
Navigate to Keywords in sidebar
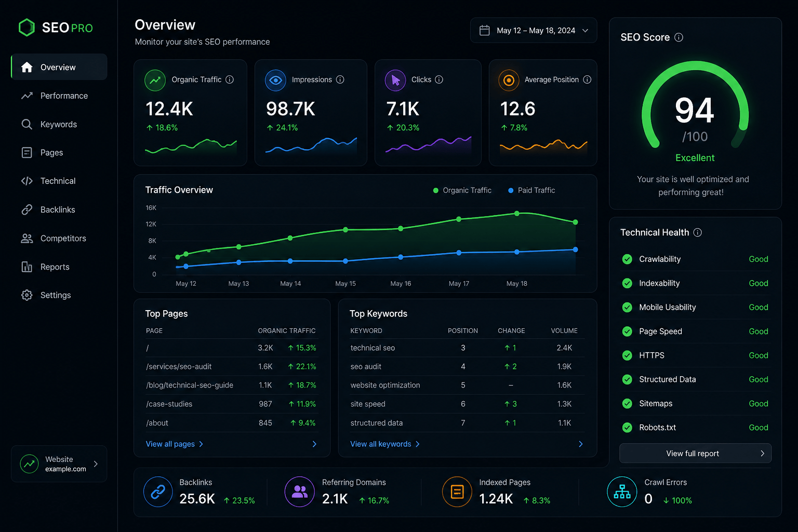[59, 124]
